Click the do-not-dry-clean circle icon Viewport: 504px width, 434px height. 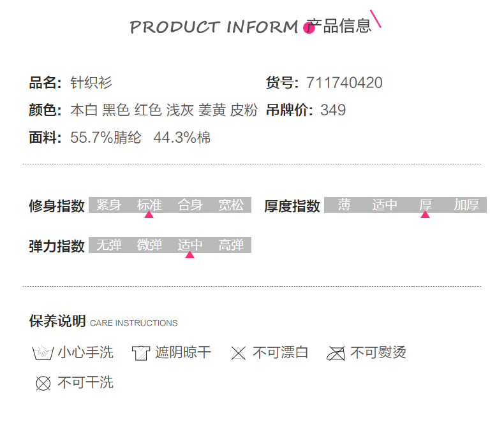tap(43, 383)
